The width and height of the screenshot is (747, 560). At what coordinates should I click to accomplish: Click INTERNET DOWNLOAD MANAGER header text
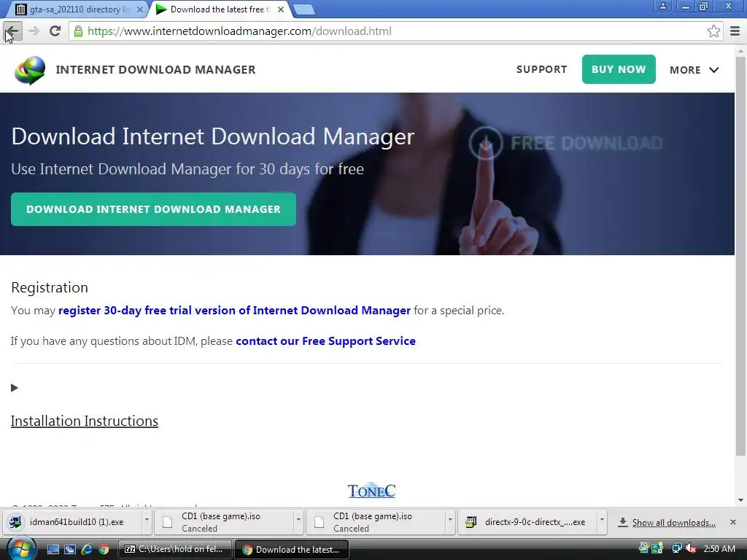tap(156, 69)
